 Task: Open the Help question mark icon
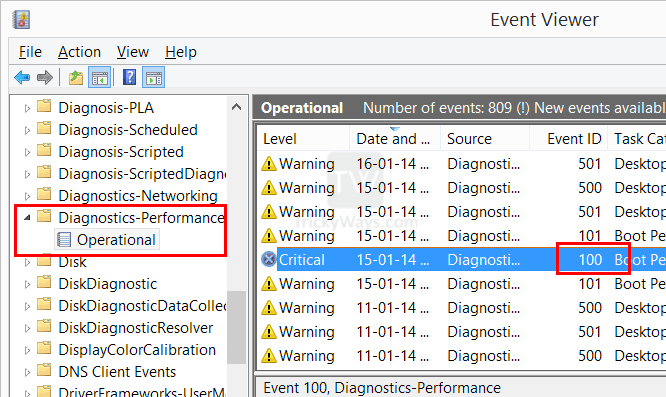click(x=129, y=78)
